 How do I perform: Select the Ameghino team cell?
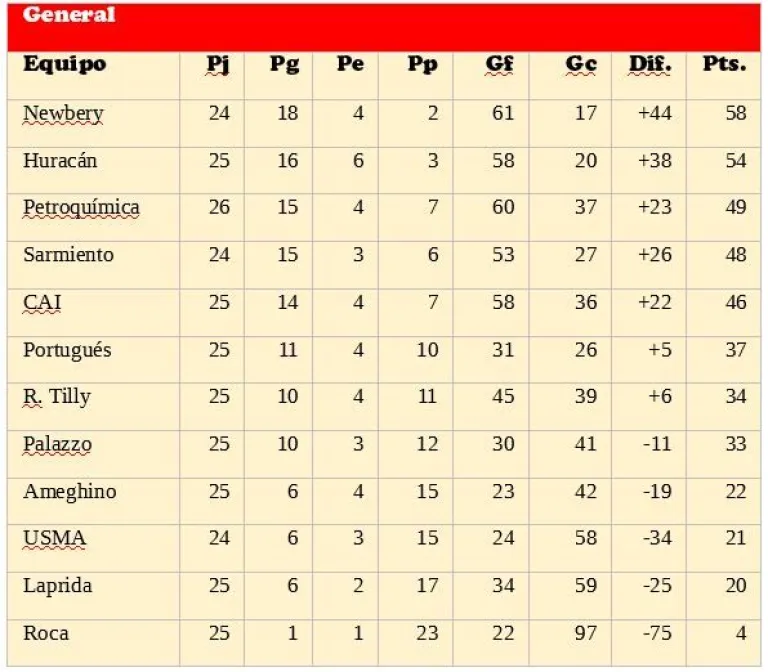(x=69, y=491)
